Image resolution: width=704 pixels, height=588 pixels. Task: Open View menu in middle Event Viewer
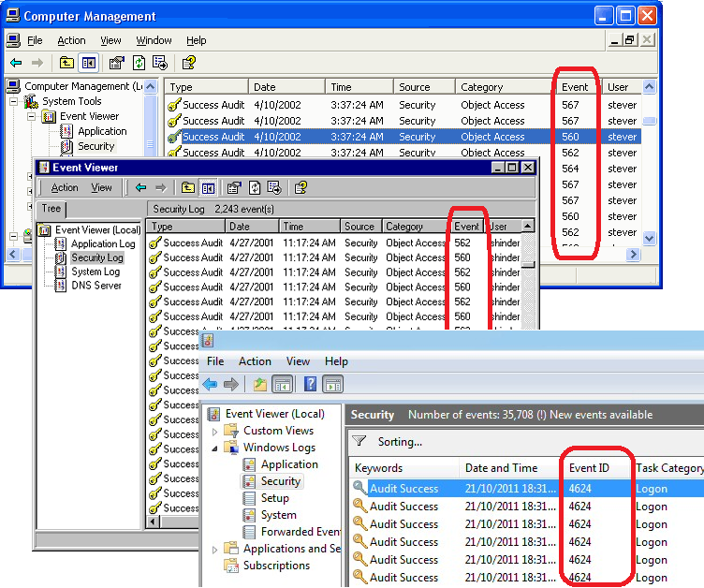(101, 188)
